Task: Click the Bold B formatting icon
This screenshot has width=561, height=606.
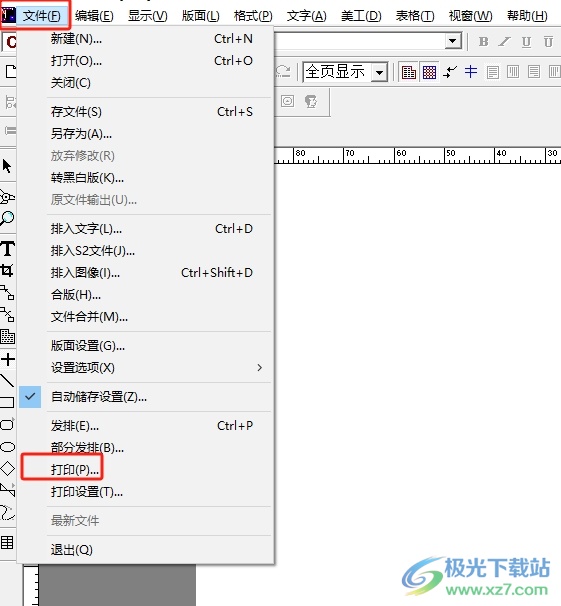Action: (x=483, y=42)
